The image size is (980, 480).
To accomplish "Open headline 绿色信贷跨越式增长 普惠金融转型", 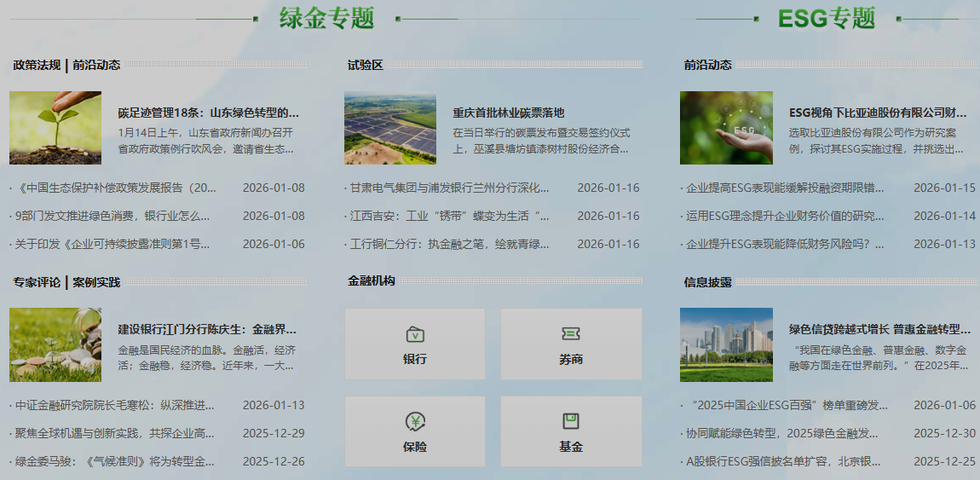I will (x=879, y=329).
